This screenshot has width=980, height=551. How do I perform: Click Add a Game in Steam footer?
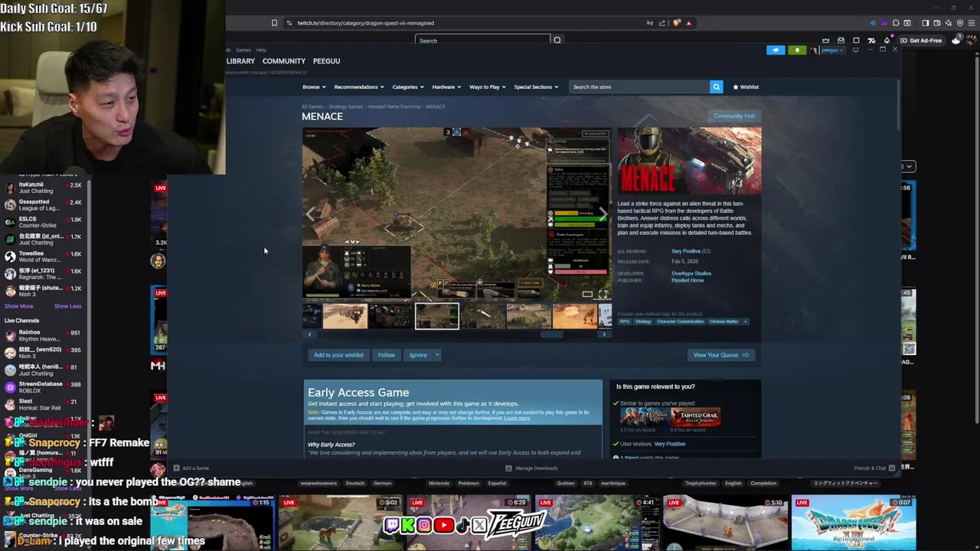tap(191, 468)
